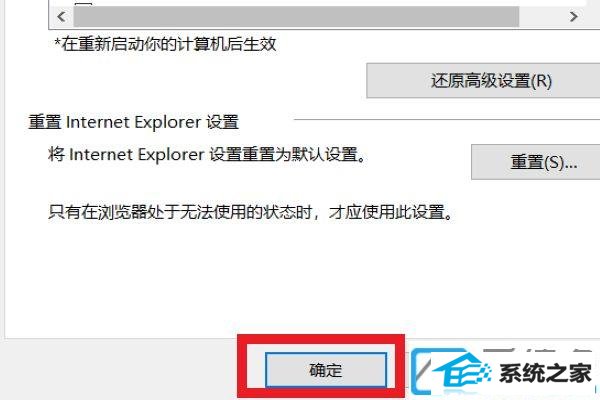This screenshot has width=600, height=400.
Task: Click the 还原高级设置(R) button
Action: pos(483,81)
